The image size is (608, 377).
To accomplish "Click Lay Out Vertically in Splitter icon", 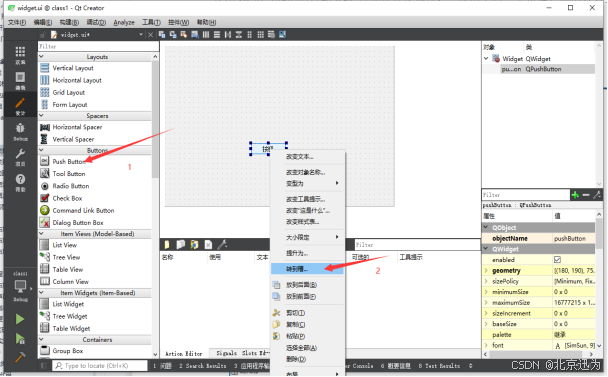I will pos(238,35).
